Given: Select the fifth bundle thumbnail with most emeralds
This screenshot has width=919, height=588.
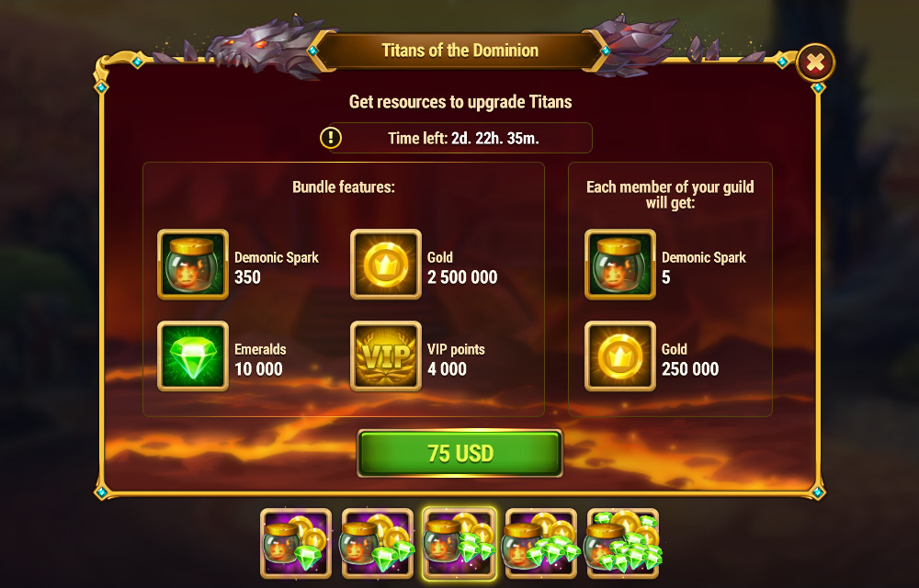Looking at the screenshot, I should pos(623,544).
